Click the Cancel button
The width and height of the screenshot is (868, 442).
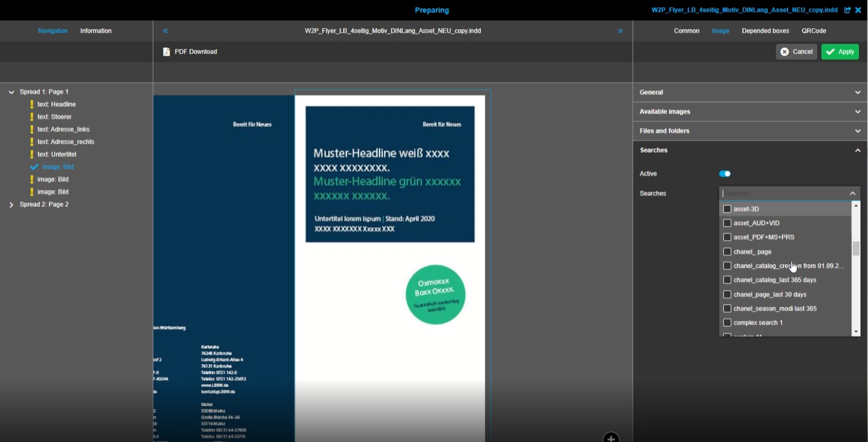(x=796, y=52)
